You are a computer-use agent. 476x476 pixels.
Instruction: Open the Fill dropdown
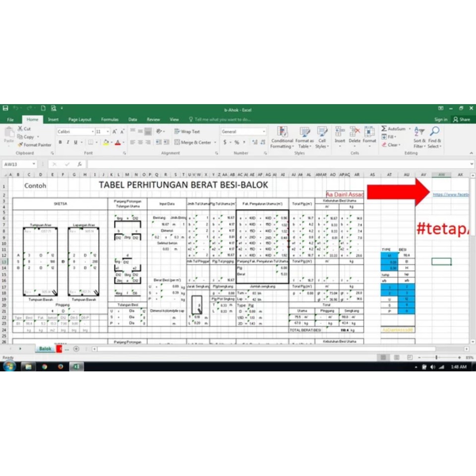(x=389, y=137)
